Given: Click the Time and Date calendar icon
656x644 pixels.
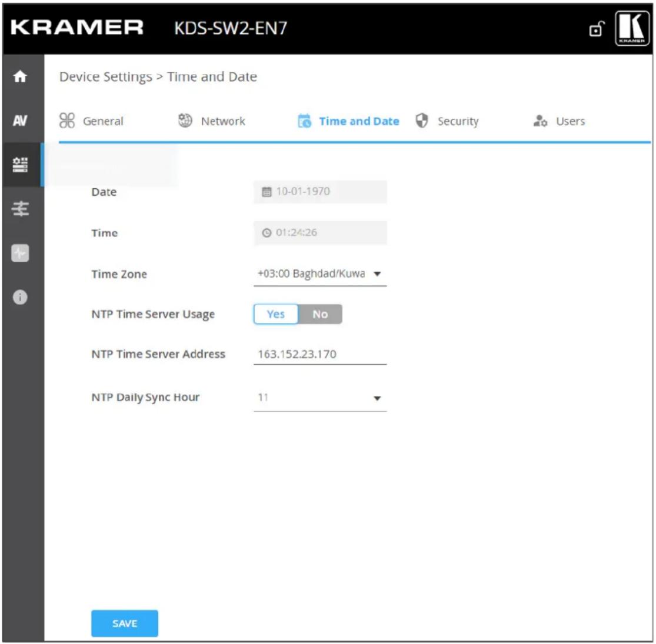Looking at the screenshot, I should point(304,121).
